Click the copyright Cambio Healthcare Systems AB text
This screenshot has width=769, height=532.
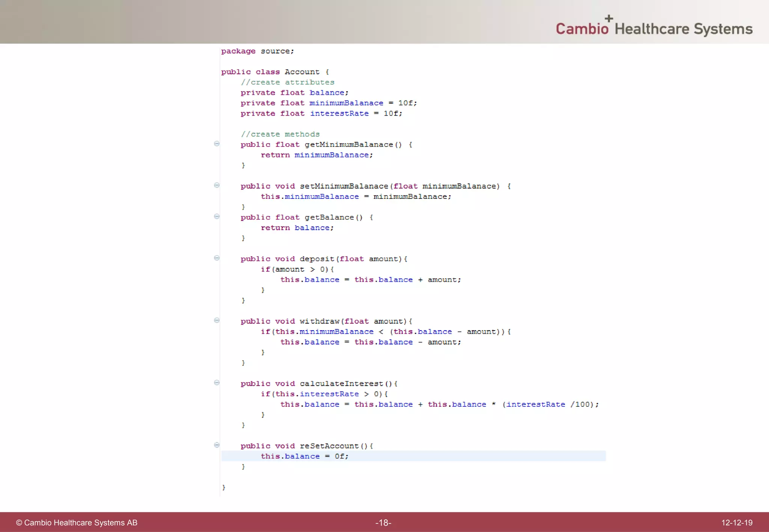(77, 523)
